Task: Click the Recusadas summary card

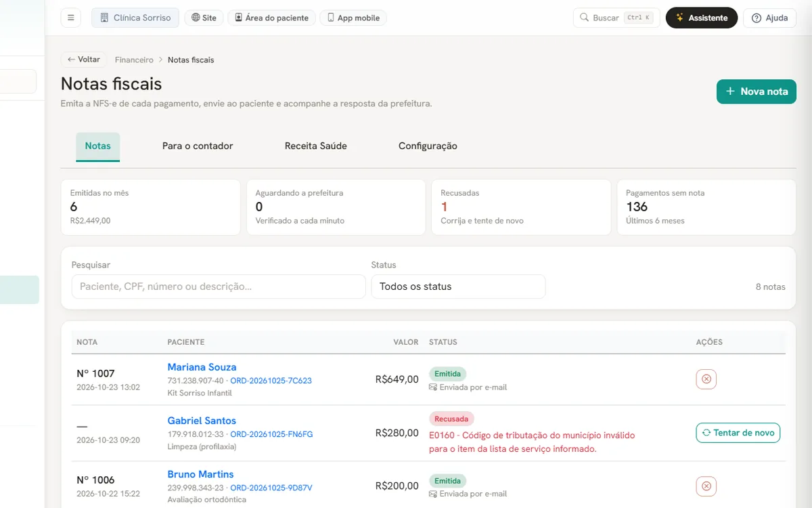Action: [x=522, y=207]
